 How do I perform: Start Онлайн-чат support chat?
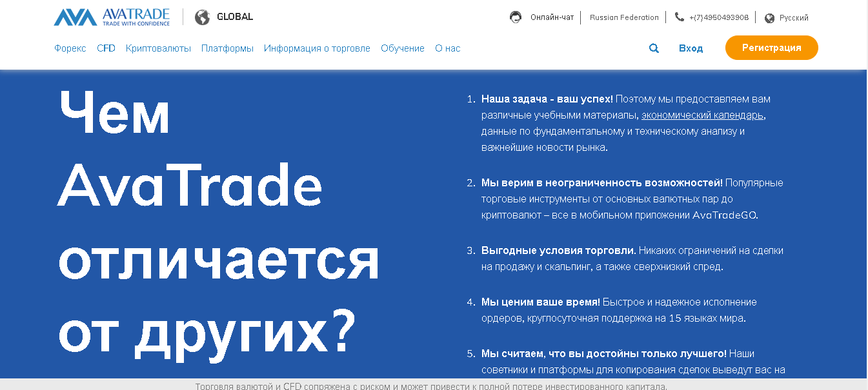click(552, 17)
